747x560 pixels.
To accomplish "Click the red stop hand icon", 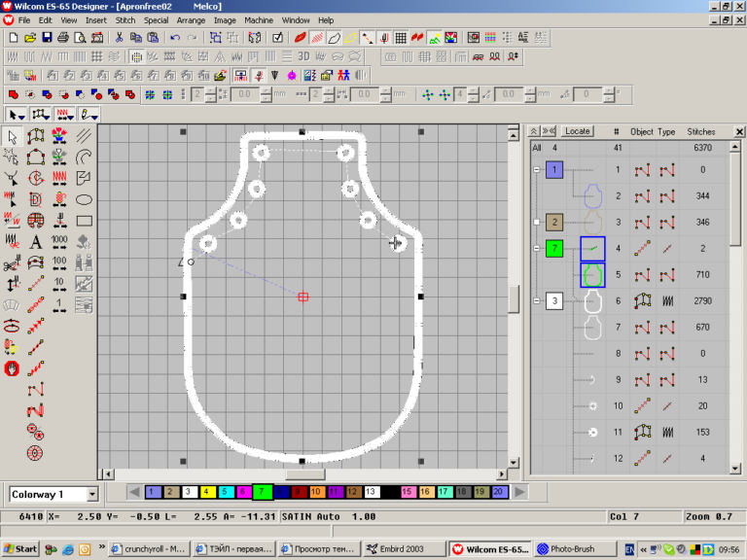I will (x=13, y=368).
